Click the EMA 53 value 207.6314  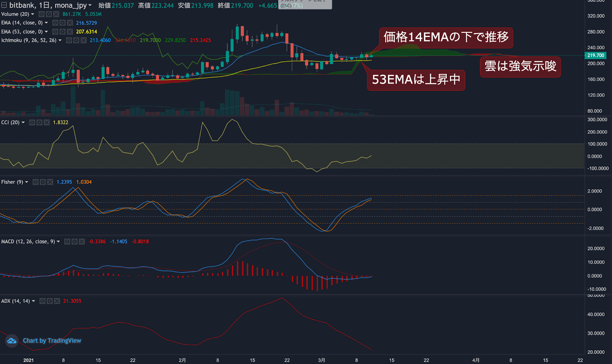[86, 32]
